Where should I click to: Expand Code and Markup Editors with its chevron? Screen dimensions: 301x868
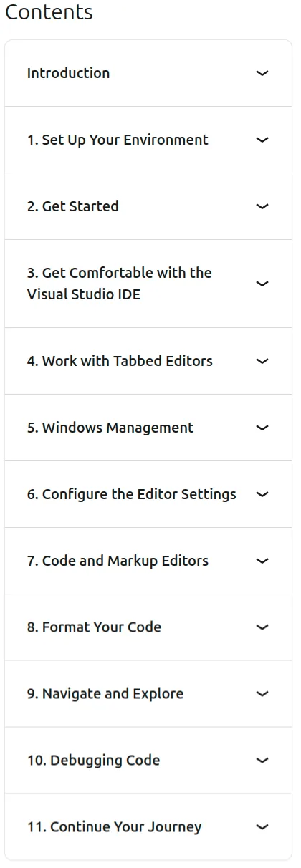[262, 561]
